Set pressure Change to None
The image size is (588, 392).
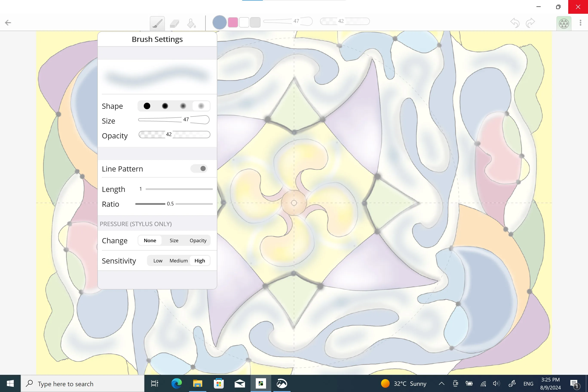[x=150, y=240]
